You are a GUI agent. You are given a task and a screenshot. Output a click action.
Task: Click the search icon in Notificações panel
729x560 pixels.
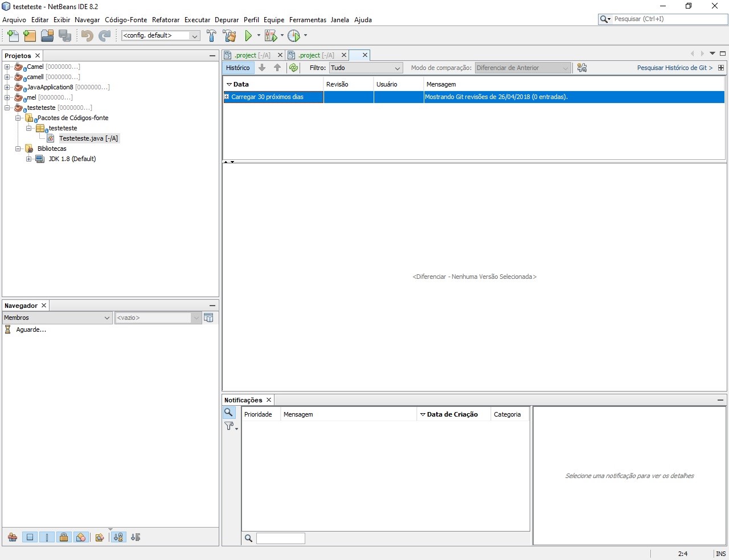click(x=228, y=413)
